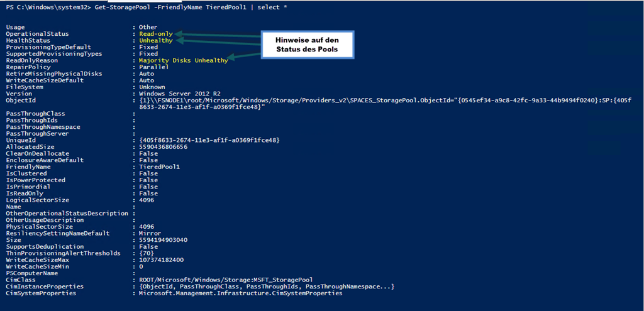This screenshot has width=644, height=311.
Task: Click the Majority Disks Unhealthy text
Action: click(183, 61)
